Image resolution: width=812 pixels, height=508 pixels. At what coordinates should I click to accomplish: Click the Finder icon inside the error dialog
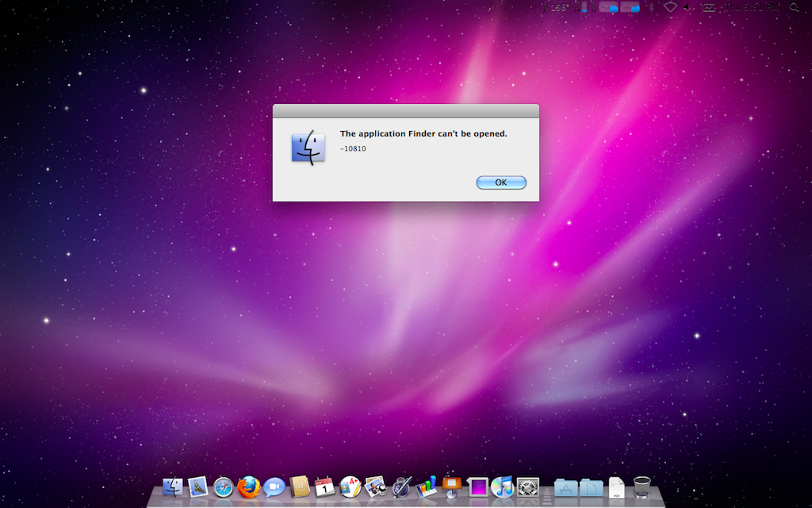(308, 148)
